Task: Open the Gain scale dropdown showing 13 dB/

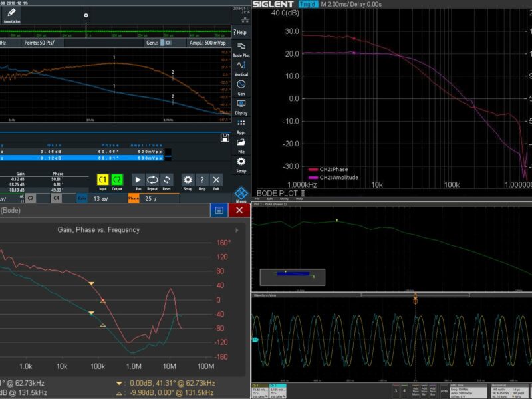Action: [105, 196]
